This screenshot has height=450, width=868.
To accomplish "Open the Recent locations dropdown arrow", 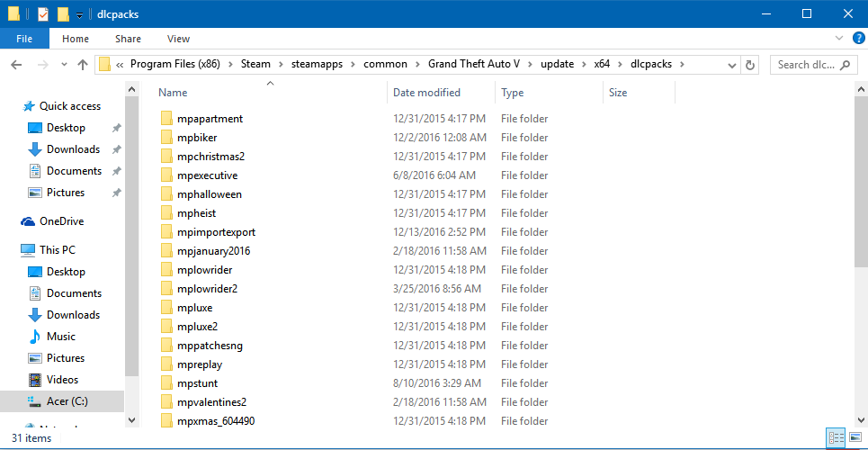I will [x=64, y=65].
